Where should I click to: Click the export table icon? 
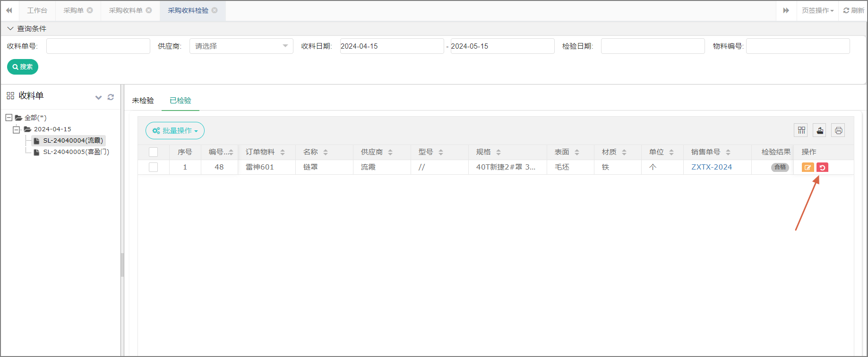point(820,130)
